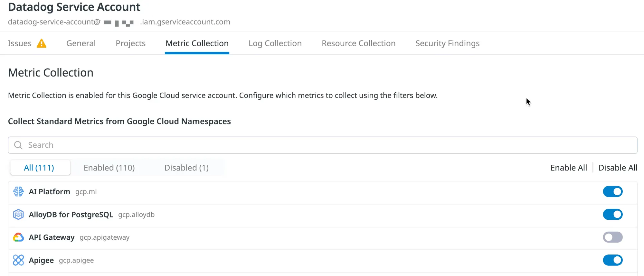Click the Apigee service icon

point(18,260)
